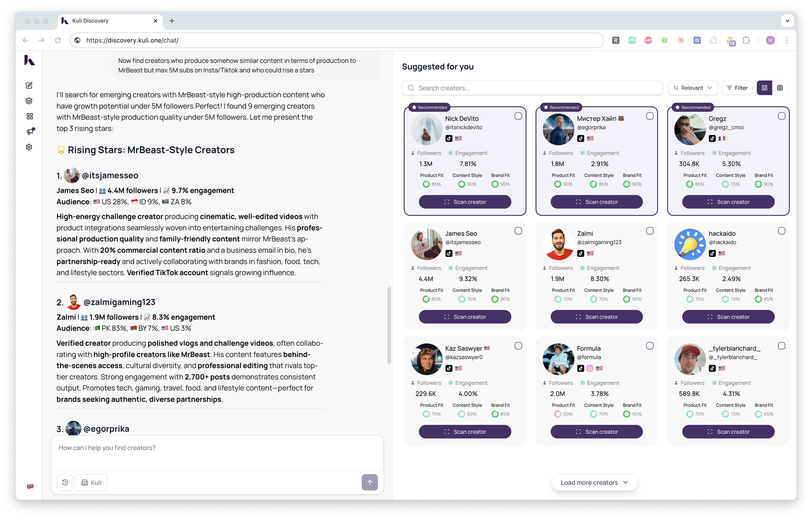This screenshot has height=519, width=812.
Task: Select the Nick DeVito creator checkbox
Action: 518,116
